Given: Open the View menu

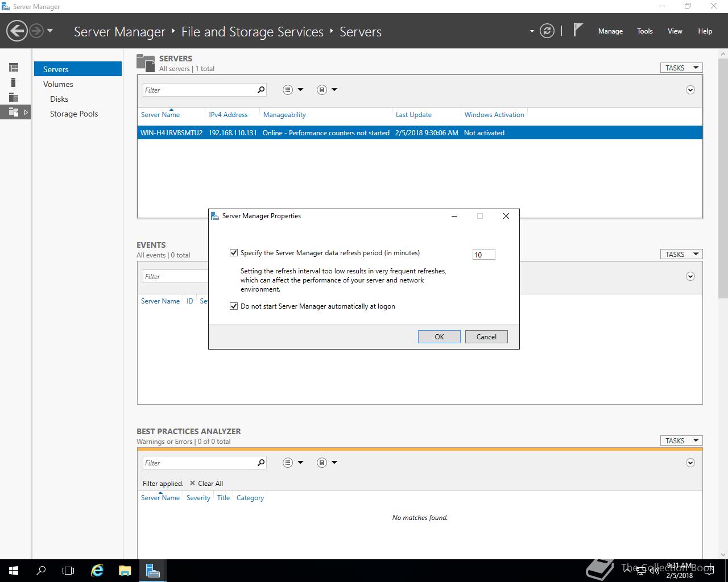Looking at the screenshot, I should (x=675, y=31).
